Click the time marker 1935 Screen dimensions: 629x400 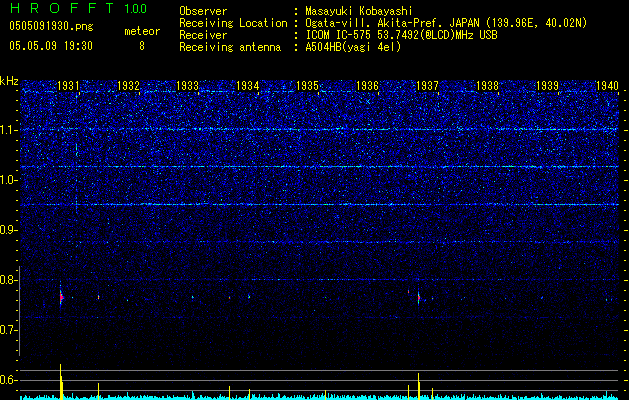tap(308, 85)
